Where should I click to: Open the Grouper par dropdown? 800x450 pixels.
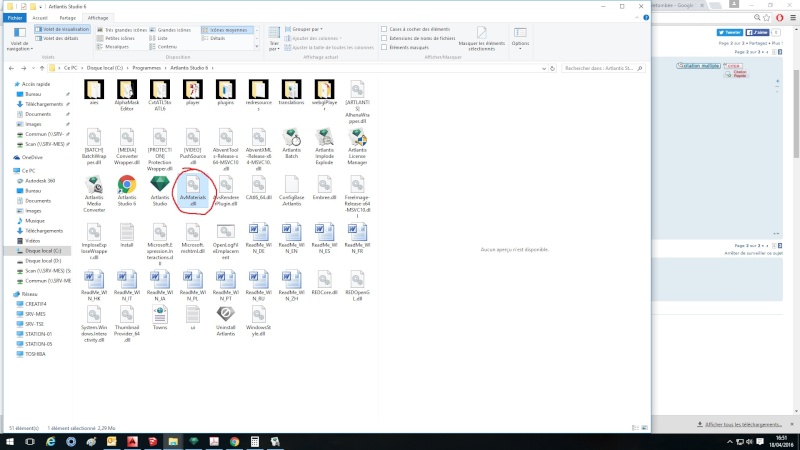(x=304, y=29)
